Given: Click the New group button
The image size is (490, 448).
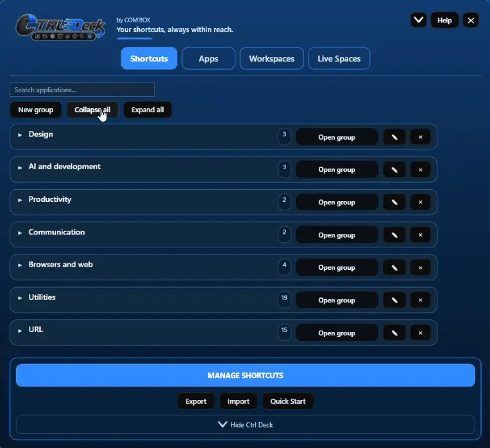Looking at the screenshot, I should pos(36,110).
